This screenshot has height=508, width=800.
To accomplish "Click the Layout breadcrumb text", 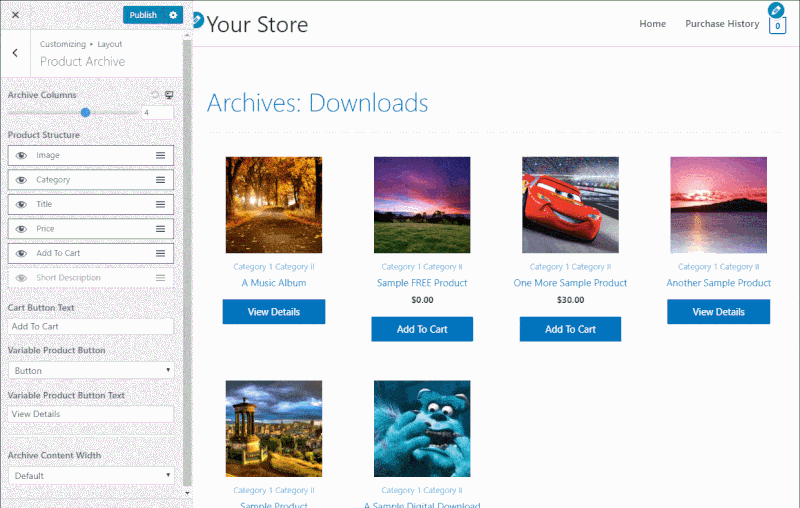I will (x=110, y=44).
